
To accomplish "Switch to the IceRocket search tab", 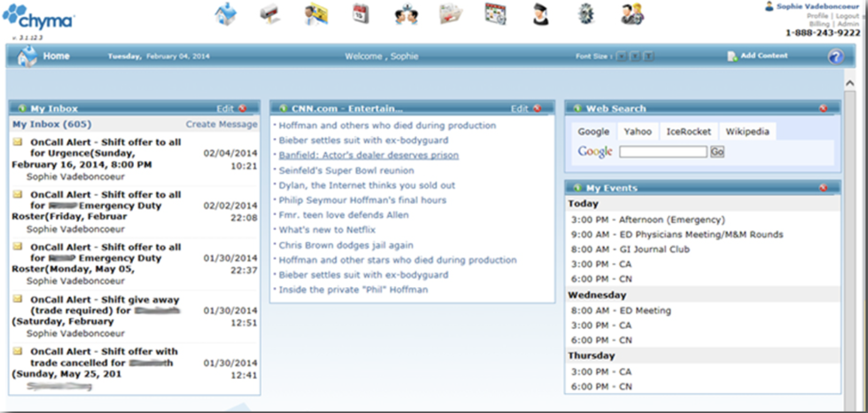I will click(x=688, y=132).
